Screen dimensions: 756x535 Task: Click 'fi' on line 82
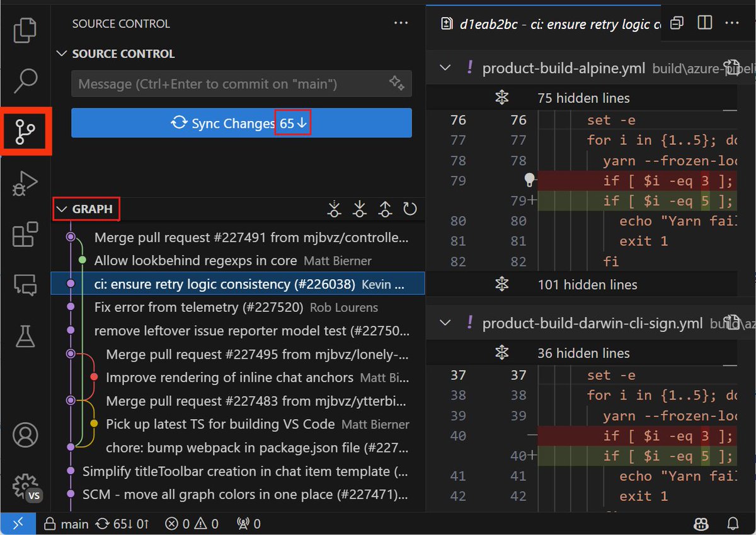click(610, 262)
